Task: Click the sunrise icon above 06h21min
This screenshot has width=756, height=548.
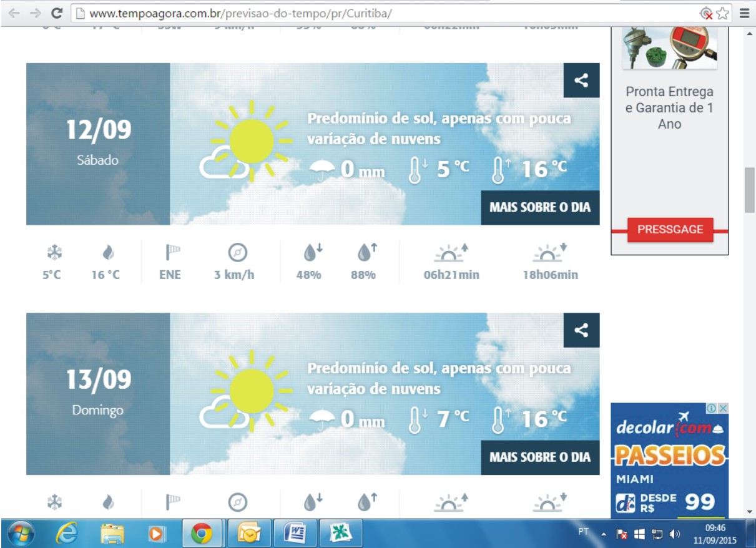Action: coord(451,253)
